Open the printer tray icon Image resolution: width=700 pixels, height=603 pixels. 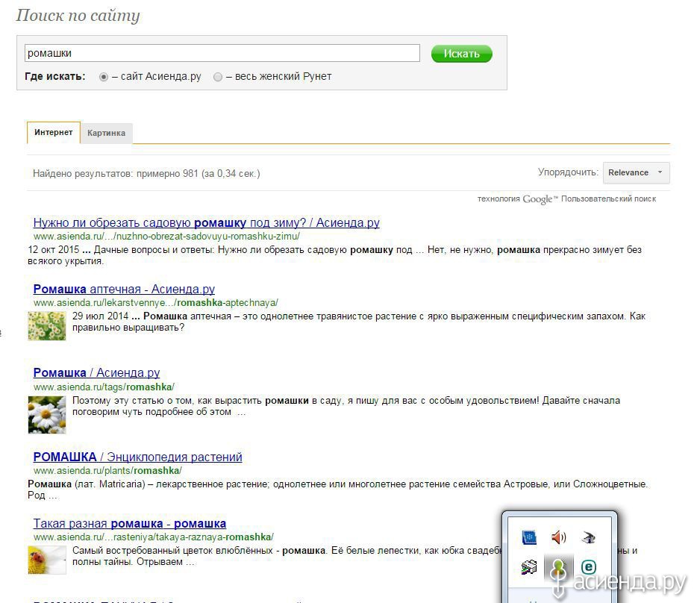pyautogui.click(x=529, y=567)
